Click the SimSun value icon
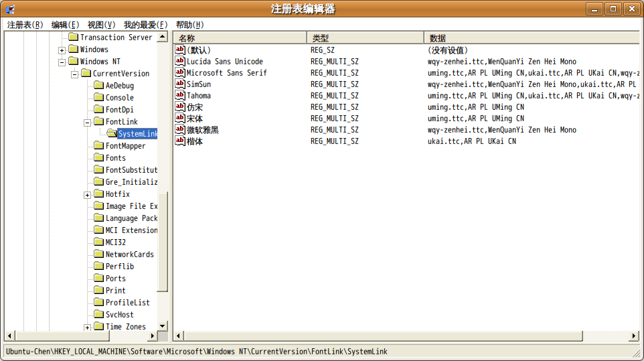The width and height of the screenshot is (644, 361). 180,84
